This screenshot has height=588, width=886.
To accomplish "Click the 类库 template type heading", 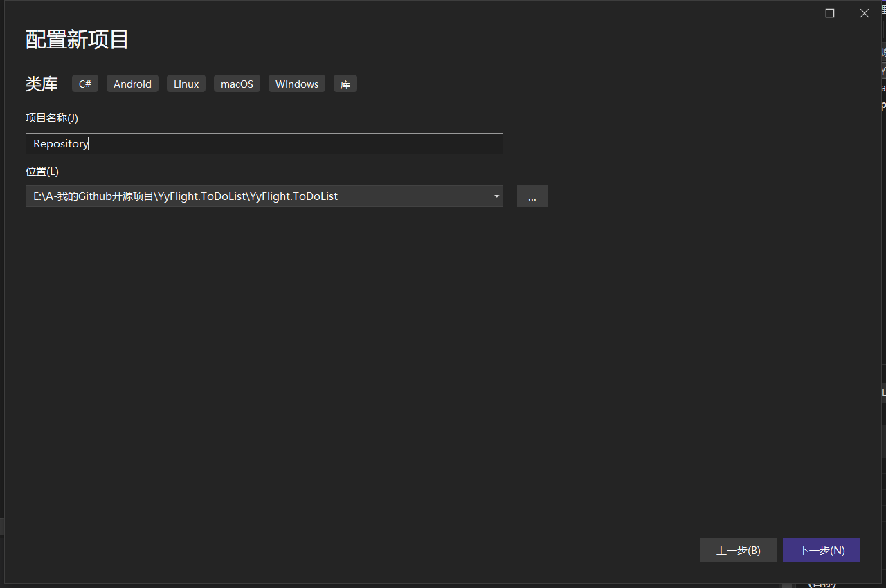I will (x=41, y=83).
